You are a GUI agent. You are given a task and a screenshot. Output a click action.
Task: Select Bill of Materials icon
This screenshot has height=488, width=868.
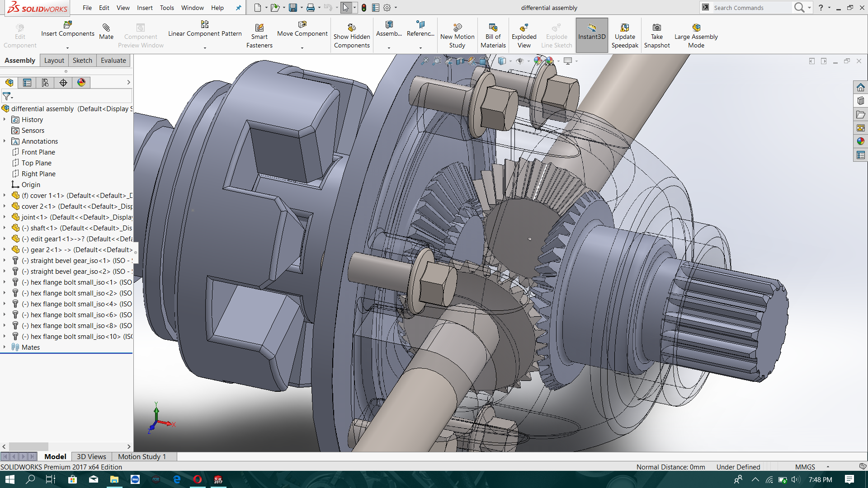pyautogui.click(x=493, y=28)
